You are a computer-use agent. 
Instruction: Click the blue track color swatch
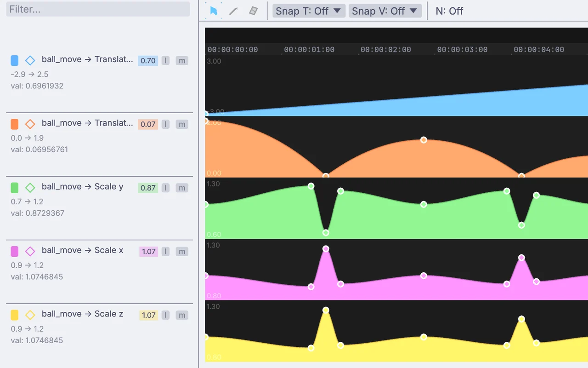click(14, 60)
